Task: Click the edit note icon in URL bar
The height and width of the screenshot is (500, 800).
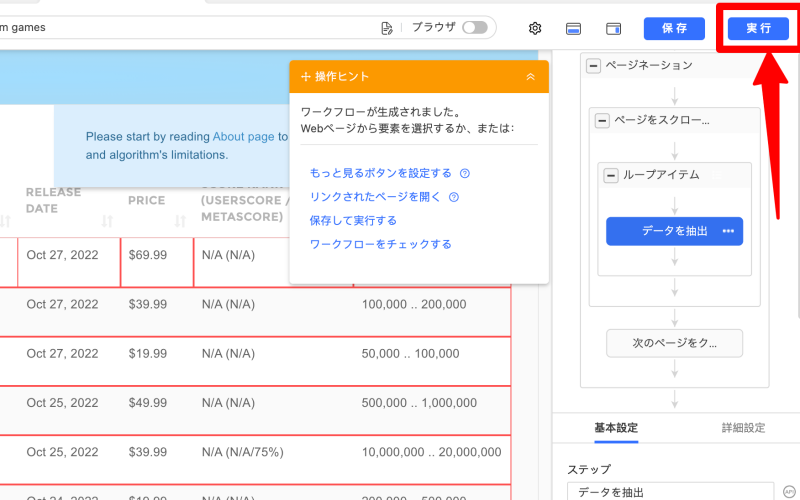Action: pyautogui.click(x=387, y=28)
